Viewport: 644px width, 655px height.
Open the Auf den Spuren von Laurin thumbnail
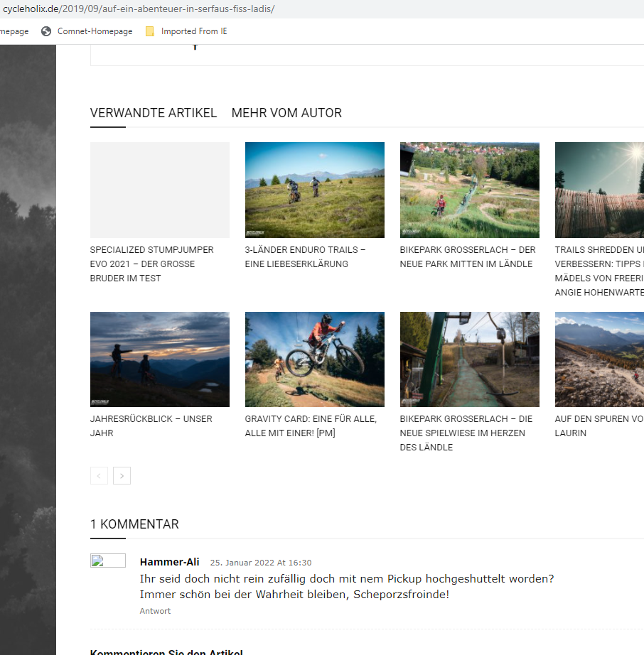(599, 359)
